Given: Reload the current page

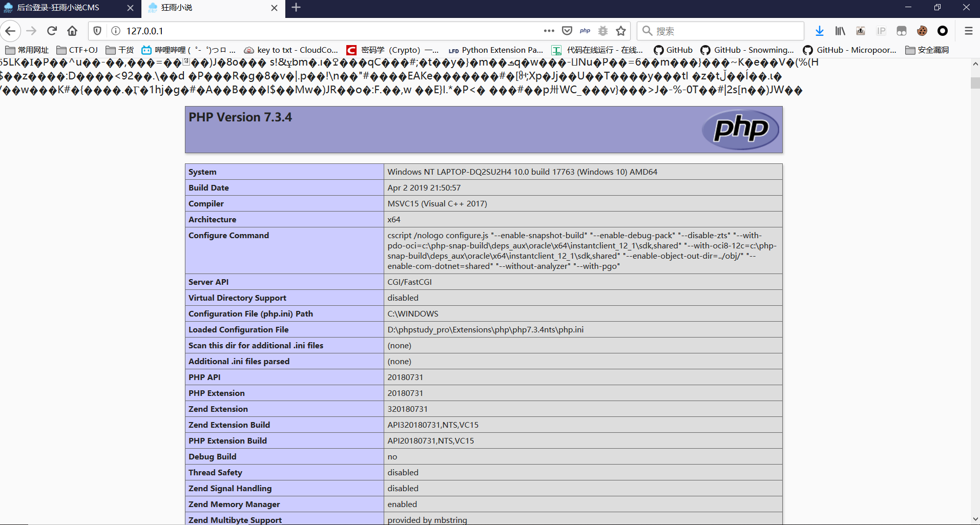Looking at the screenshot, I should coord(52,31).
